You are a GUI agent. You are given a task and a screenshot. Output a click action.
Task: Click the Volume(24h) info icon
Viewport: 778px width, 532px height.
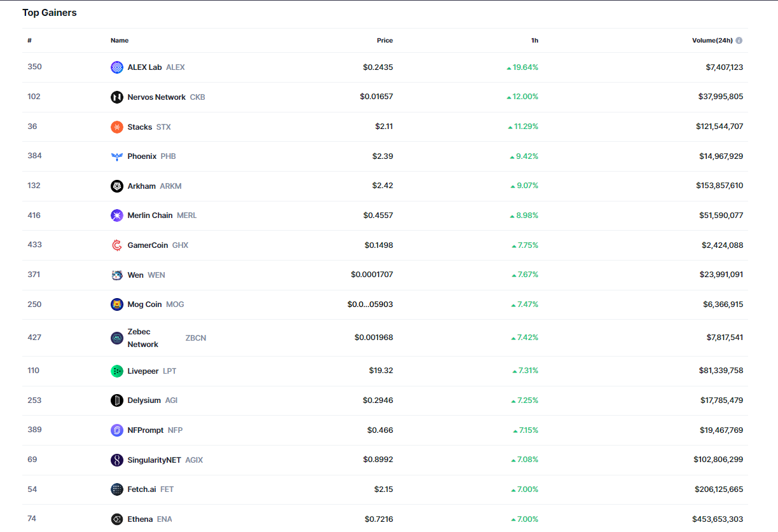(x=739, y=41)
